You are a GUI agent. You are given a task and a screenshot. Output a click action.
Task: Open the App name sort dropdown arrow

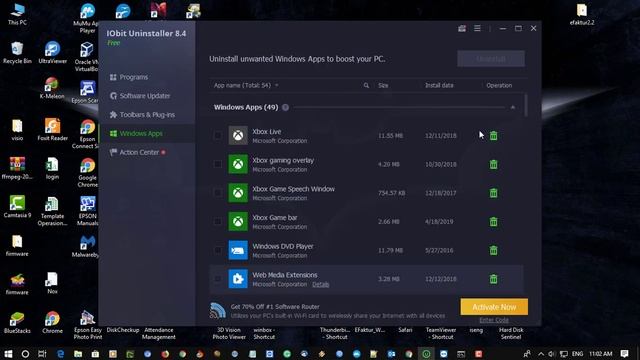tap(276, 85)
